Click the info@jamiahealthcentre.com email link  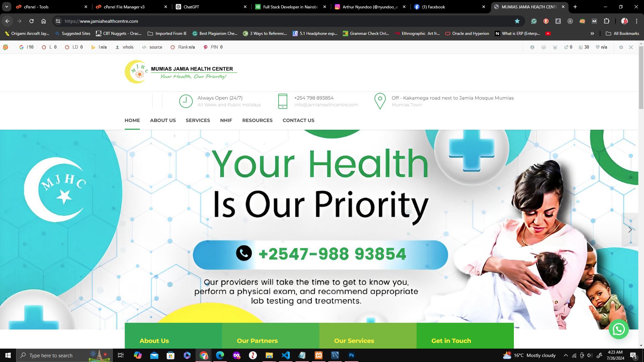pos(326,104)
